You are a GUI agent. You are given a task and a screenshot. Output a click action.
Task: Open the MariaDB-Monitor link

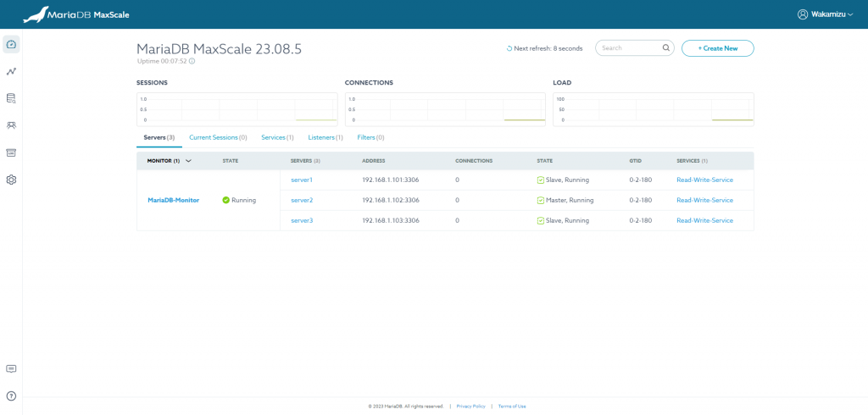[174, 201]
